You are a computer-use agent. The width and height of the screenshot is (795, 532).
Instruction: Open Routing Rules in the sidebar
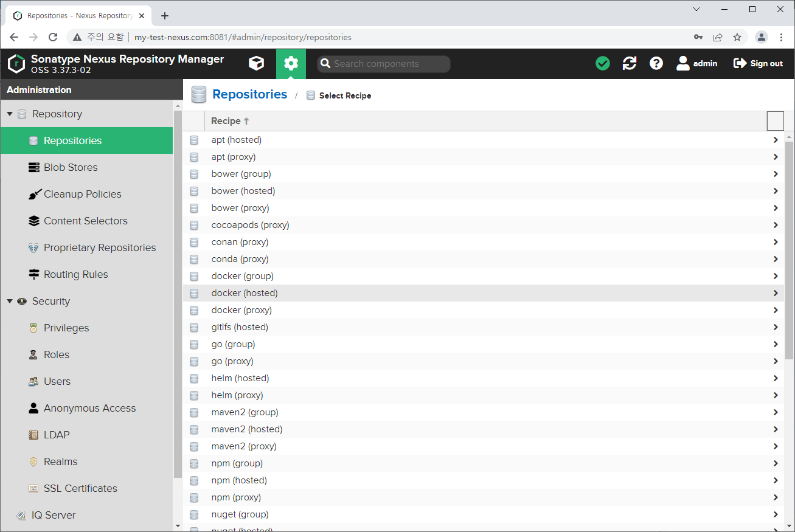click(x=86, y=274)
